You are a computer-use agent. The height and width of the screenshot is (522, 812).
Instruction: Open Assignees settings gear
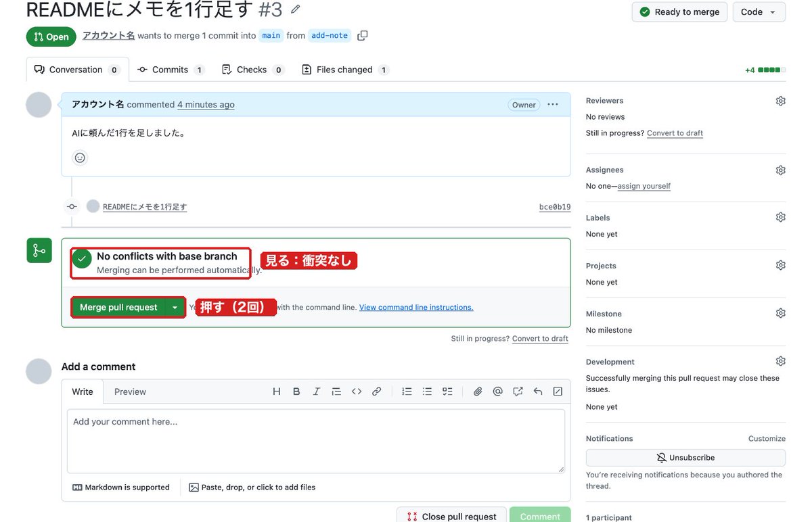(x=780, y=170)
